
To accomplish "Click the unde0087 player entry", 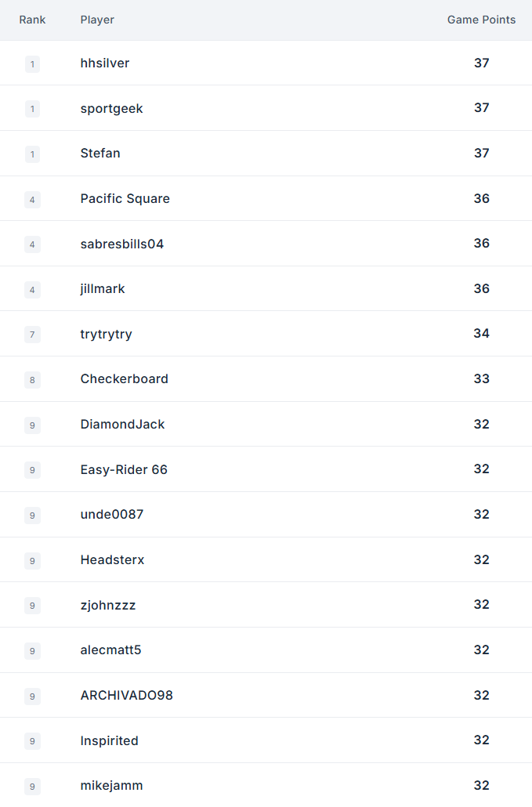I will tap(111, 514).
